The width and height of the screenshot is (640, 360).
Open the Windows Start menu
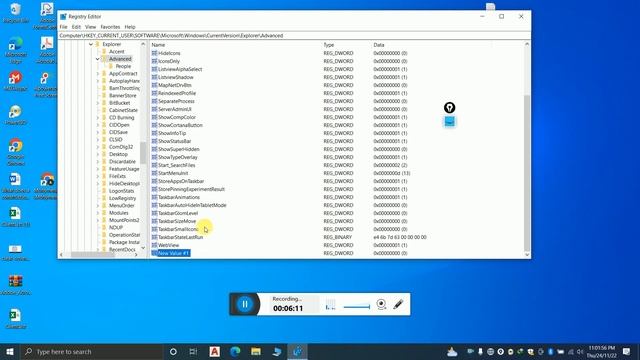click(10, 351)
